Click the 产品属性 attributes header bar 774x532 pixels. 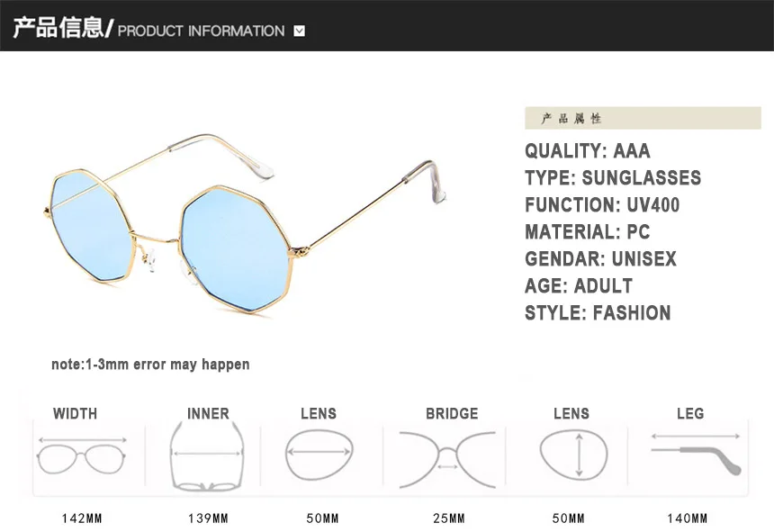point(643,118)
